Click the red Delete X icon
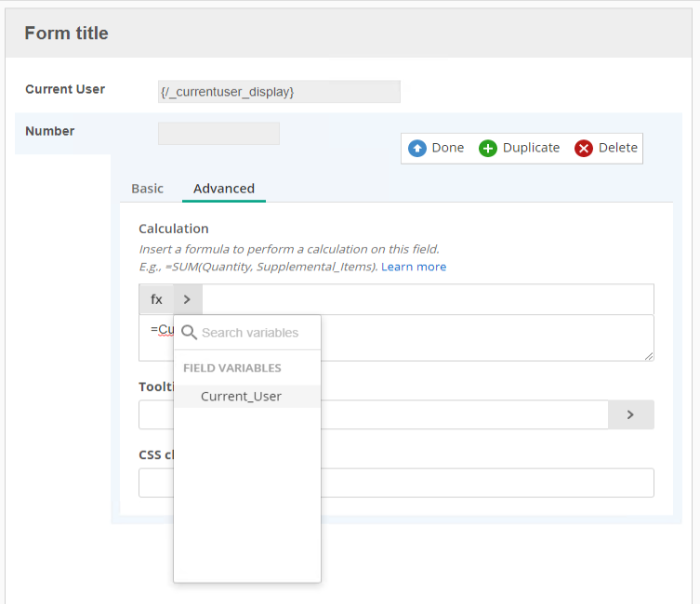Screen dimensions: 700x604 tap(583, 148)
